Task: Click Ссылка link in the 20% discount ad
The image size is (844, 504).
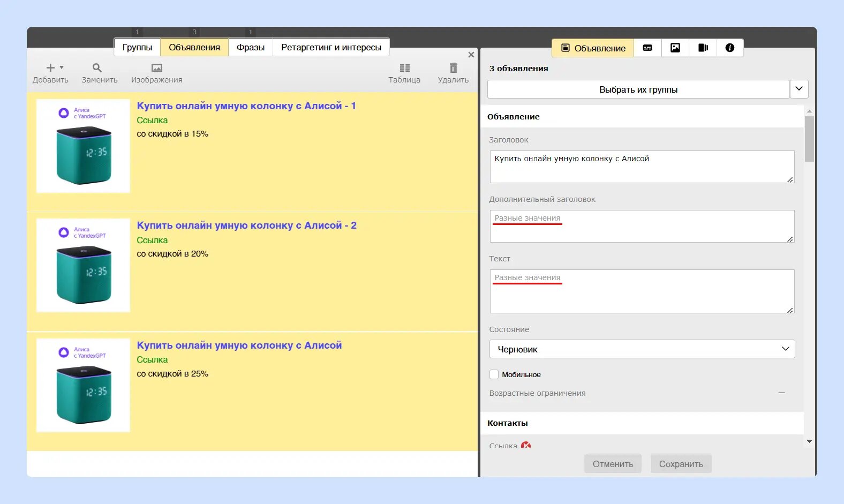Action: 152,240
